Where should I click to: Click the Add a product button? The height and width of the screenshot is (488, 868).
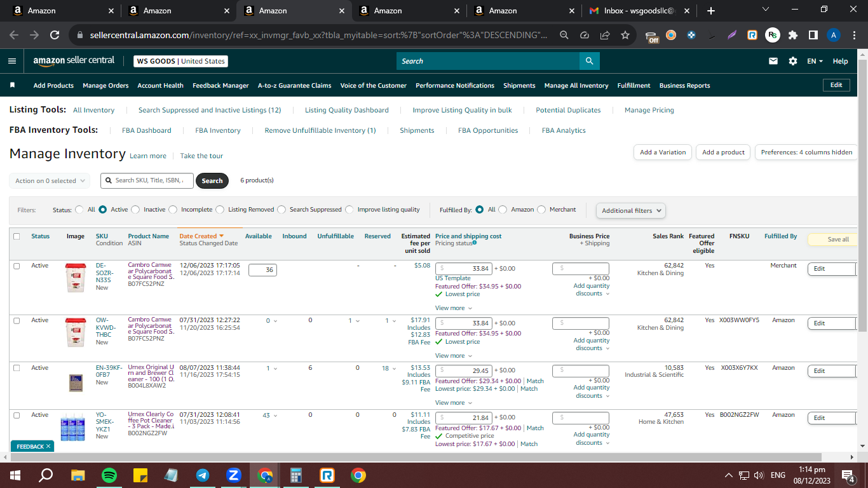(723, 152)
